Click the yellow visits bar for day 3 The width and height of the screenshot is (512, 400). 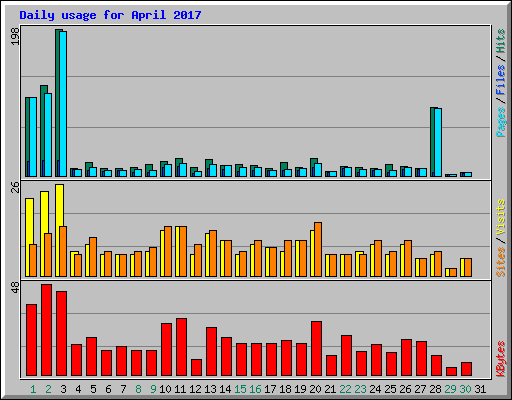tap(59, 206)
